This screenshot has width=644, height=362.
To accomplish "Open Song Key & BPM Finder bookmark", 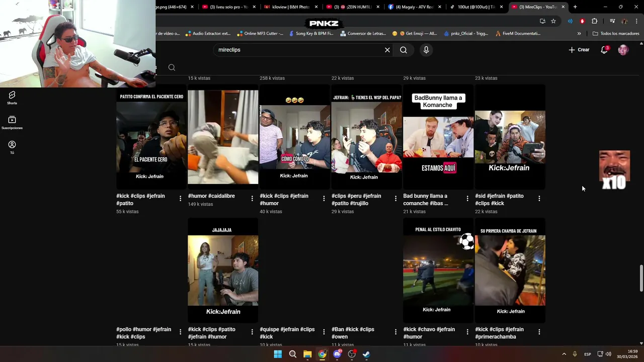I will [x=310, y=34].
